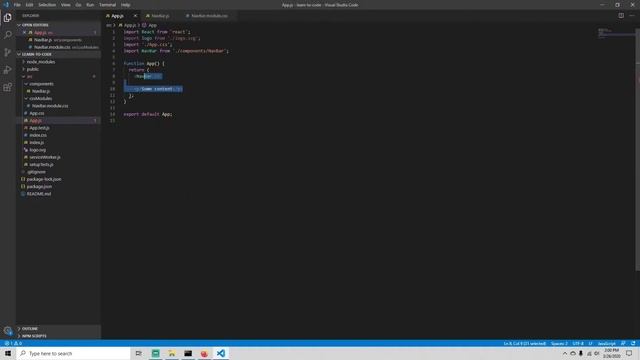Open the View menu
The height and width of the screenshot is (360, 640).
65,5
